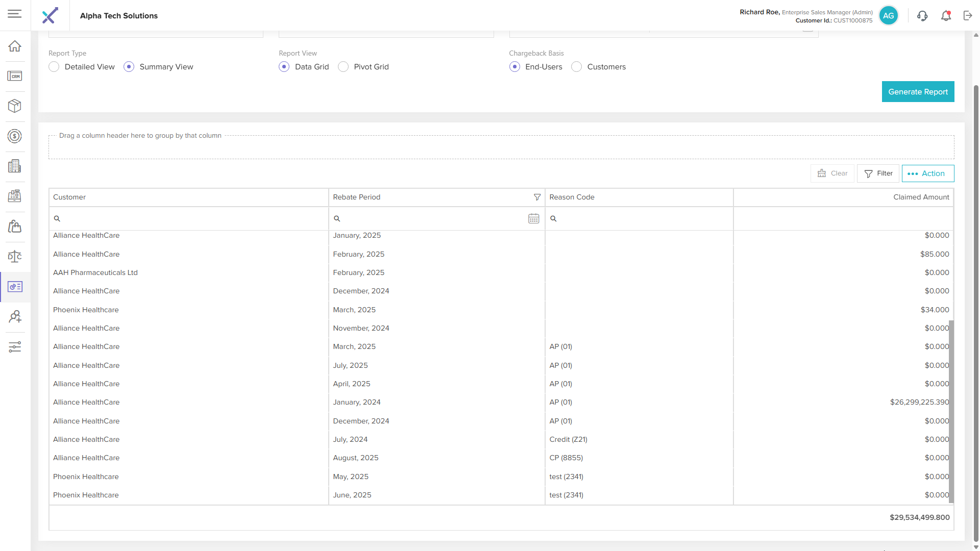
Task: Open the hamburger navigation menu
Action: pos(15,14)
